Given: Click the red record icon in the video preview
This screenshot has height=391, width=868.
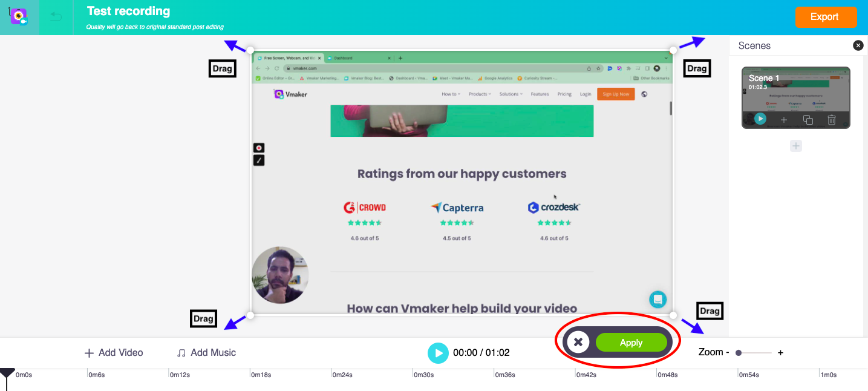Looking at the screenshot, I should [259, 148].
